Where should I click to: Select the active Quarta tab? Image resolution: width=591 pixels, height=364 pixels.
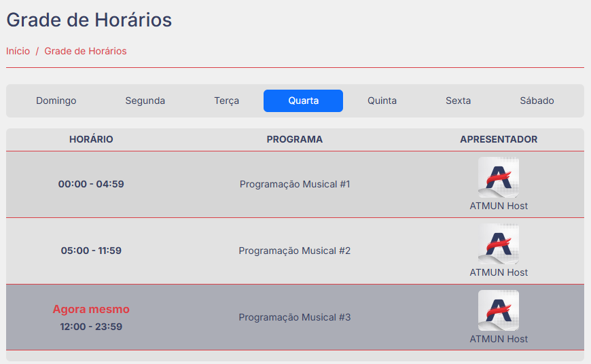(303, 101)
